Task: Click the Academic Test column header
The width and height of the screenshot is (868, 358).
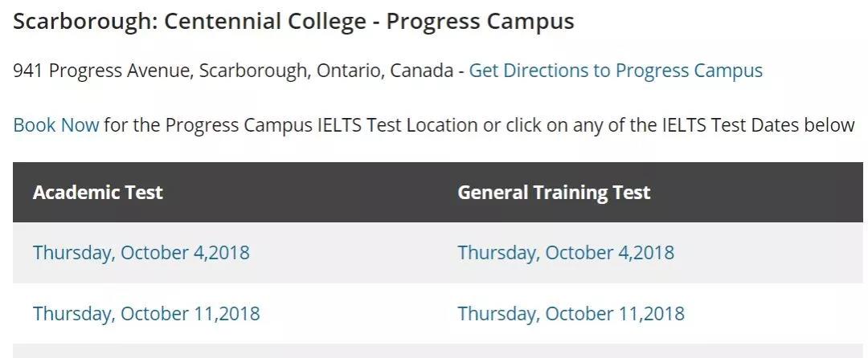Action: 98,193
